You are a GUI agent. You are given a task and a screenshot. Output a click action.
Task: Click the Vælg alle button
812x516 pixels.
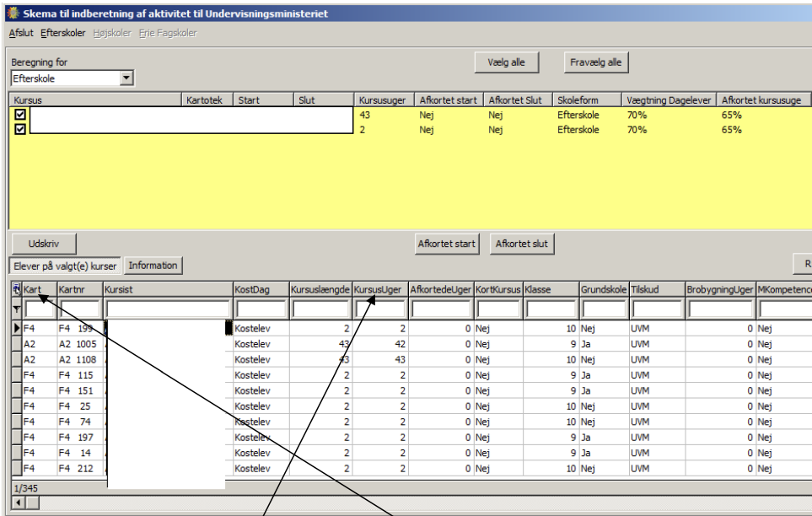pyautogui.click(x=507, y=62)
